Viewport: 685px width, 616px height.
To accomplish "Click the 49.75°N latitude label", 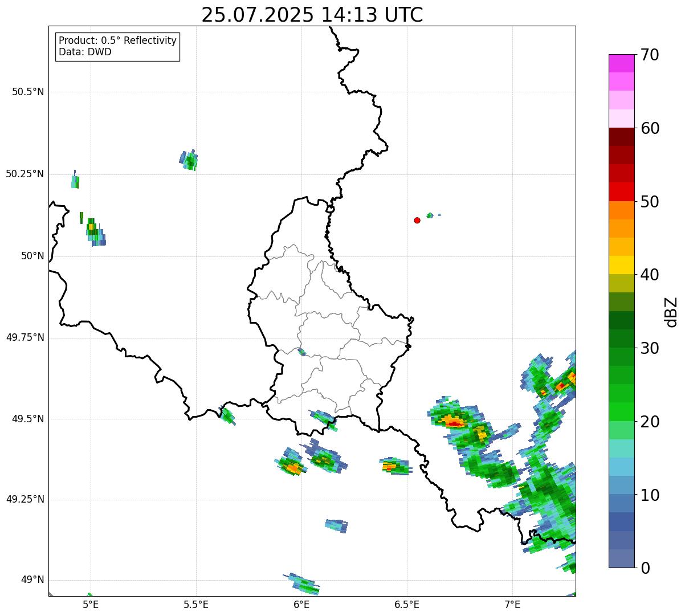I will (x=25, y=337).
